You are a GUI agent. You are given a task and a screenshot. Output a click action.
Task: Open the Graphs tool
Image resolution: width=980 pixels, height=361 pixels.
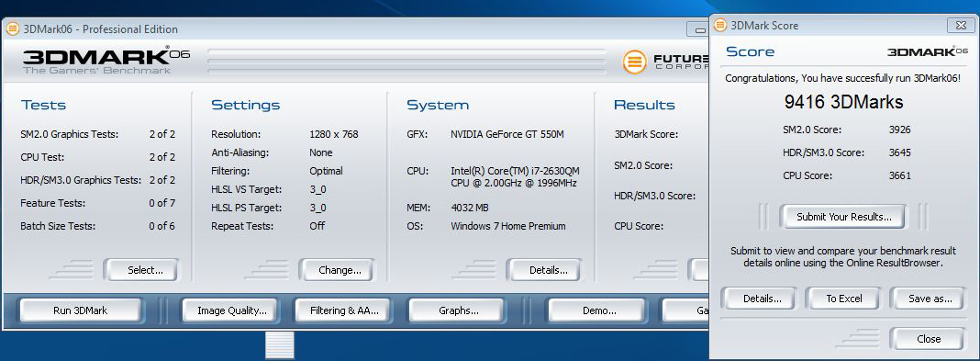pos(456,310)
